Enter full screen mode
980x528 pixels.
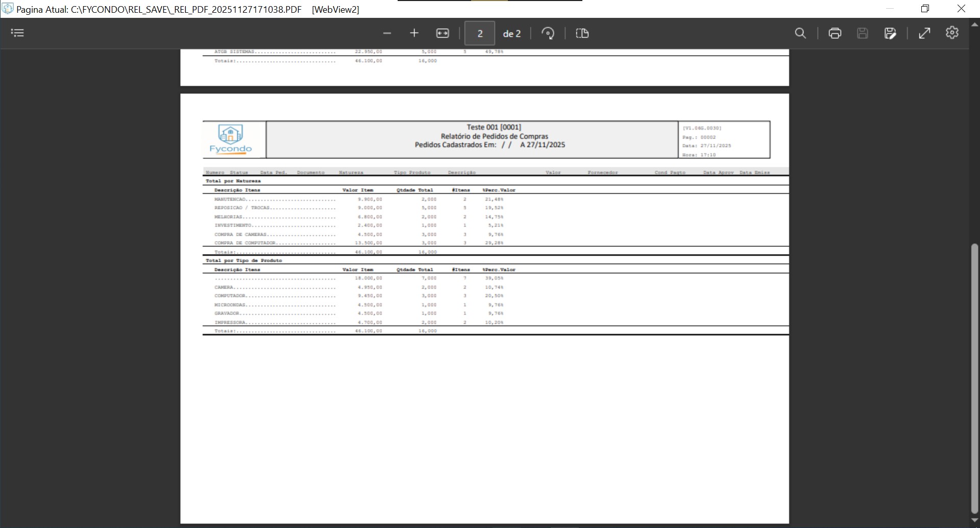point(924,33)
